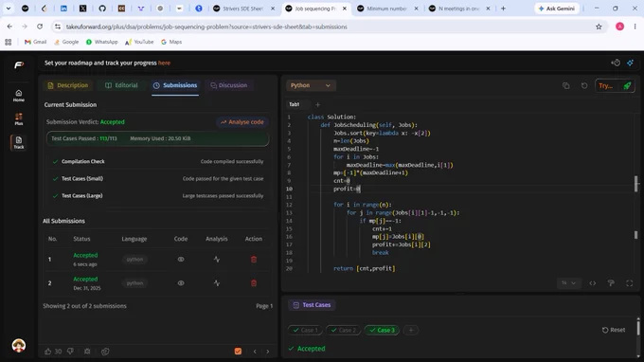
Task: Open the font size dropdown
Action: (x=569, y=283)
